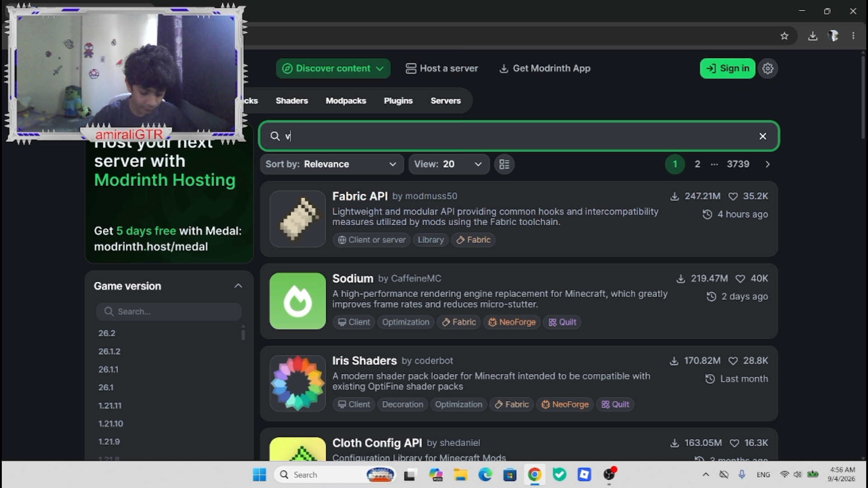Open the Sort by Relevance dropdown

tap(331, 164)
